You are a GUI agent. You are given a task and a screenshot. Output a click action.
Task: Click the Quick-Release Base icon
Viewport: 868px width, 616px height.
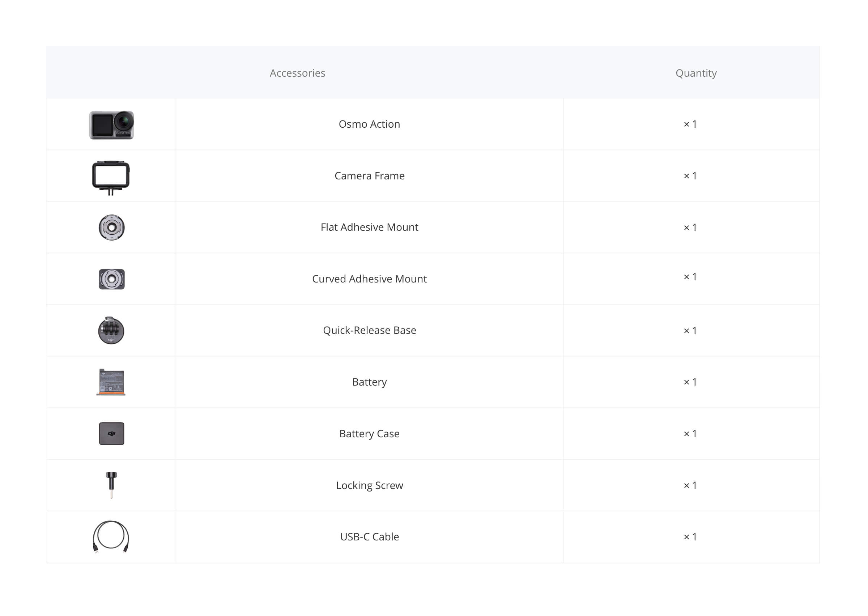tap(111, 331)
